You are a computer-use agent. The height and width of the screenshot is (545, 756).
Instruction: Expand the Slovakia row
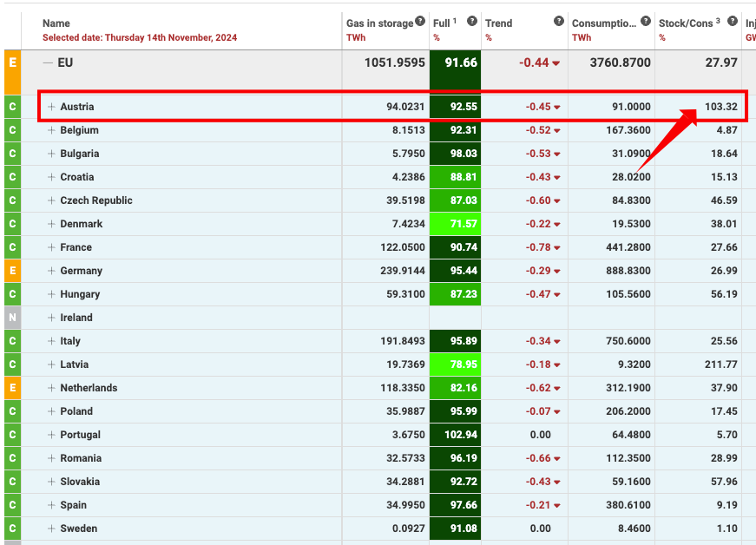point(51,482)
